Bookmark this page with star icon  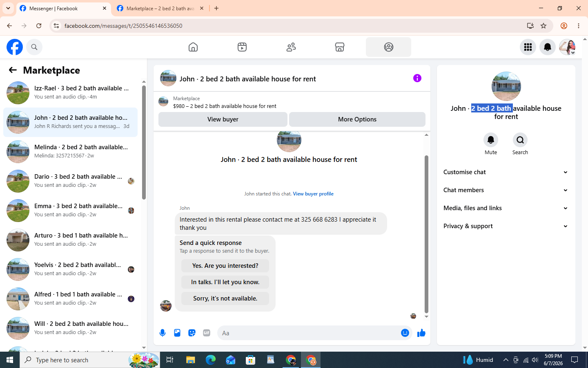pyautogui.click(x=543, y=26)
